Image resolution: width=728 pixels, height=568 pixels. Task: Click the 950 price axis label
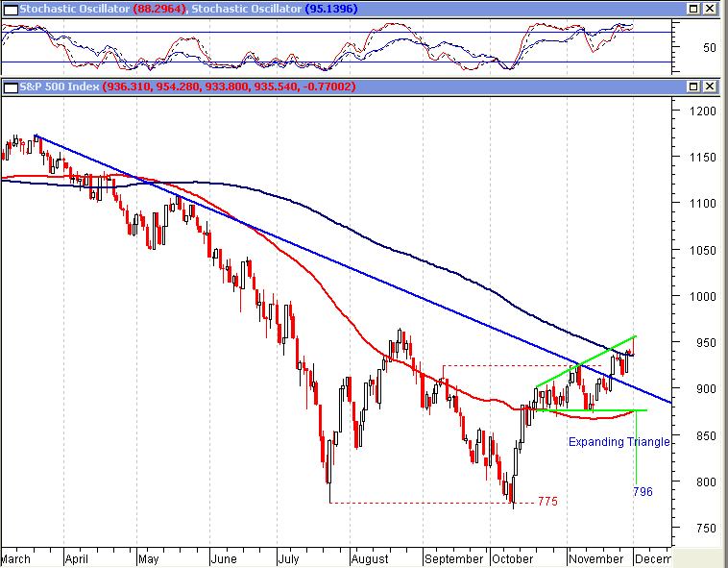[706, 343]
